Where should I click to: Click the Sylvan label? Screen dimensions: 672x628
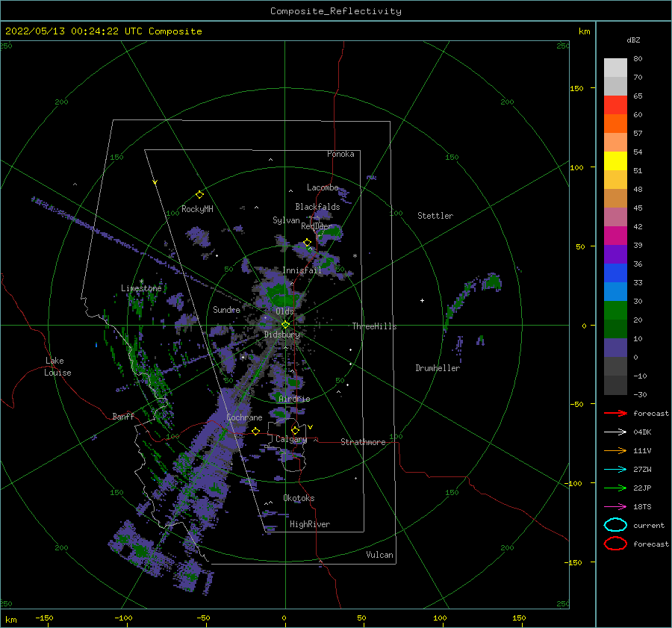286,220
